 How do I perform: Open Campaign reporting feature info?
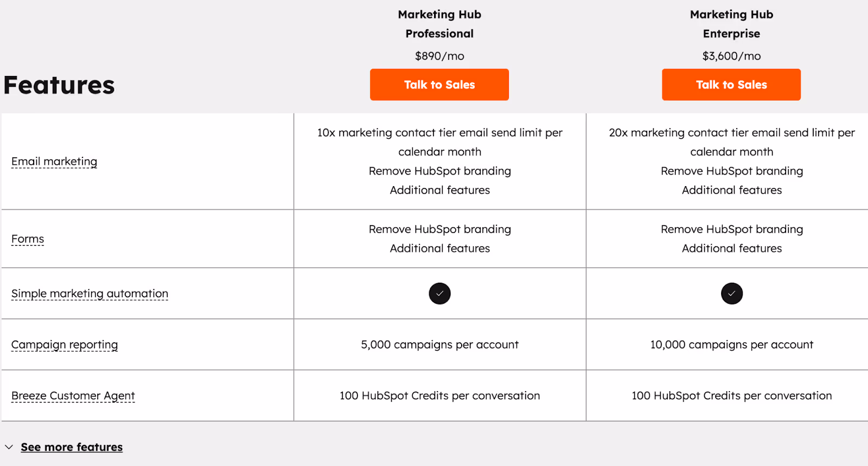64,344
